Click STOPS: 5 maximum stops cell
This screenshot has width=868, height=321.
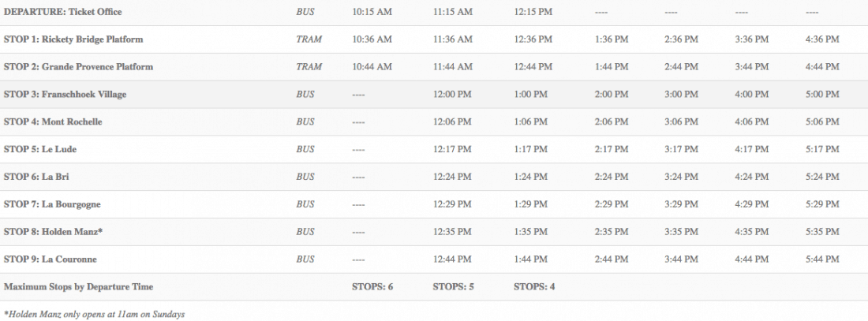click(x=454, y=286)
